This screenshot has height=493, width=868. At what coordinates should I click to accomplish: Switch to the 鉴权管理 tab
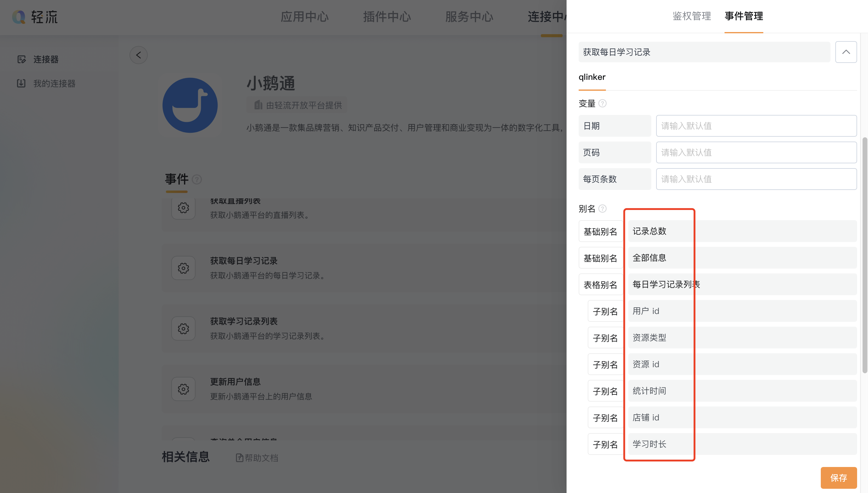[x=692, y=16]
